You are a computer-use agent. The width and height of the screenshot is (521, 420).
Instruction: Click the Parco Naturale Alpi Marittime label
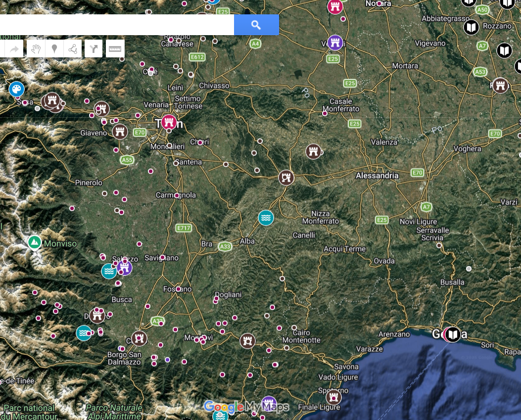pos(114,412)
